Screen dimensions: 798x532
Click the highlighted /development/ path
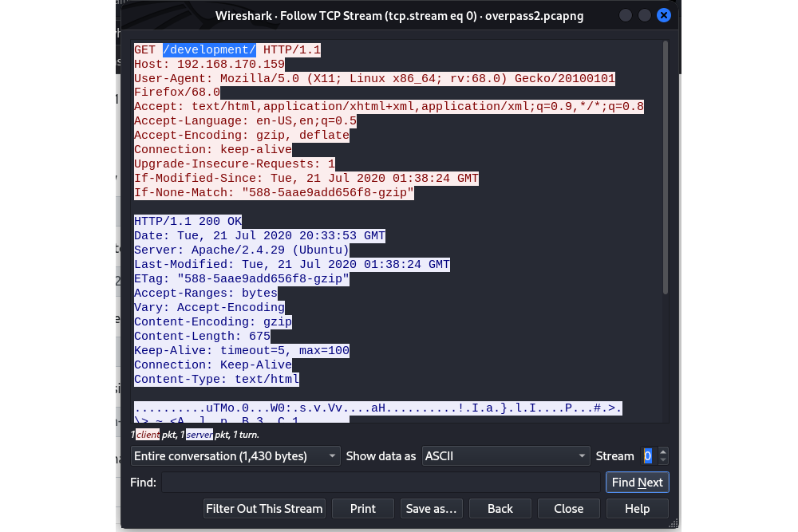[x=209, y=49]
